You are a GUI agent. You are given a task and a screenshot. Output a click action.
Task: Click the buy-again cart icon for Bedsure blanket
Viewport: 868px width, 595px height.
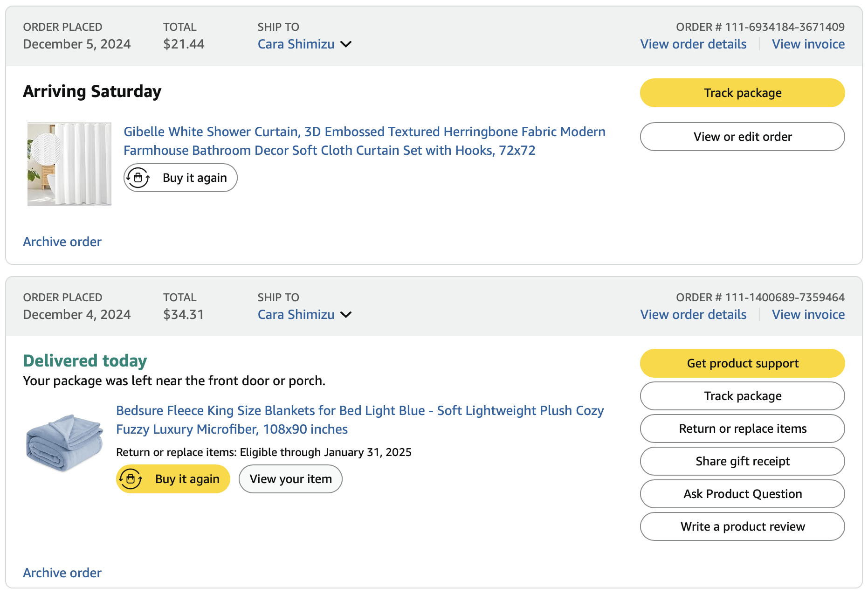131,479
